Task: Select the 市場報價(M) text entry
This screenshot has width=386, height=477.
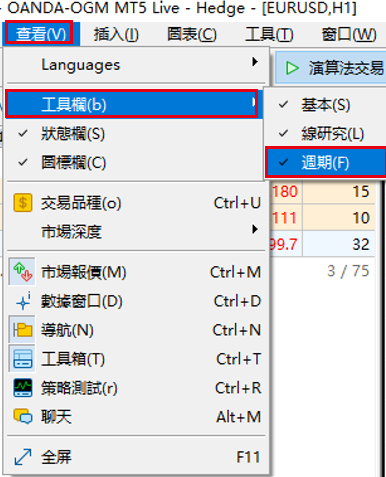Action: click(83, 272)
